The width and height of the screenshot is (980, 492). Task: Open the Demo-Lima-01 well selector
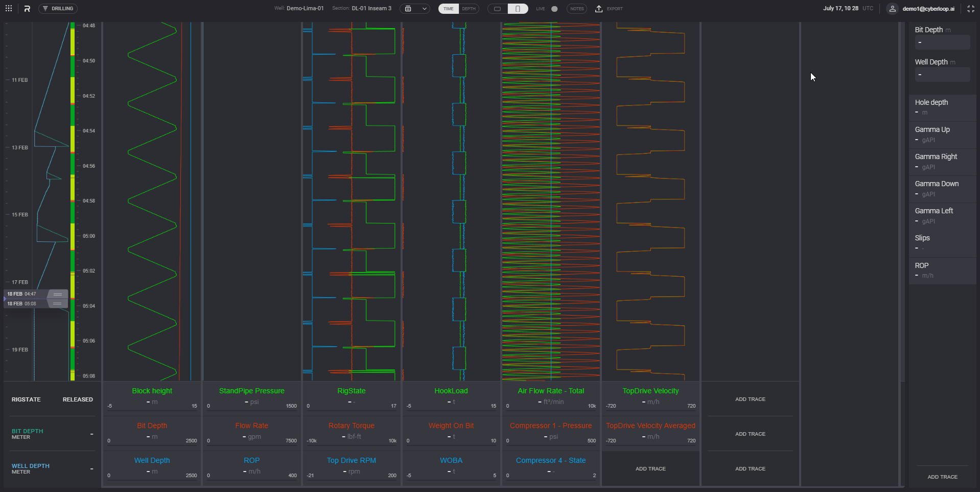(305, 9)
